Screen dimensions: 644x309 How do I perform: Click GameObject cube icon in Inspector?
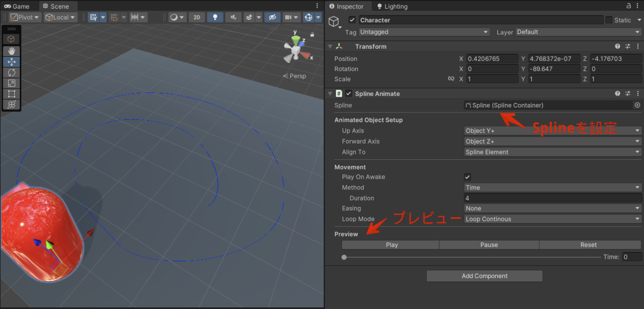(x=334, y=21)
